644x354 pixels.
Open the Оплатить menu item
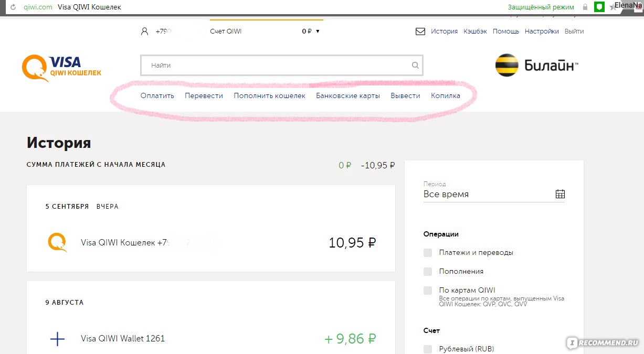[x=157, y=96]
